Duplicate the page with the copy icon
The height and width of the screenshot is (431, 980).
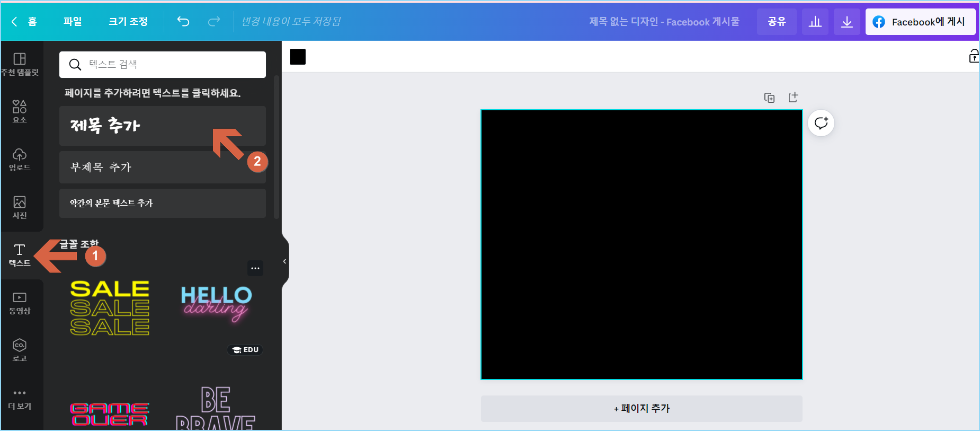pos(769,98)
